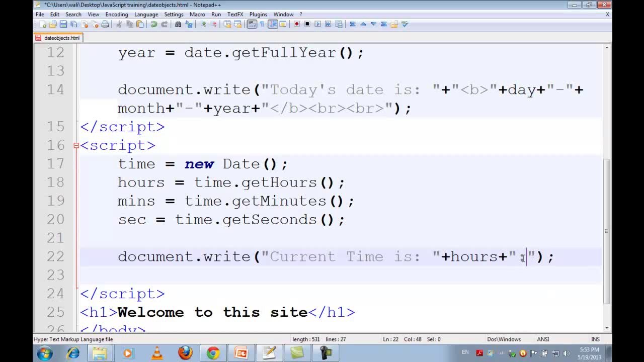Save the current file using toolbar

click(x=63, y=24)
